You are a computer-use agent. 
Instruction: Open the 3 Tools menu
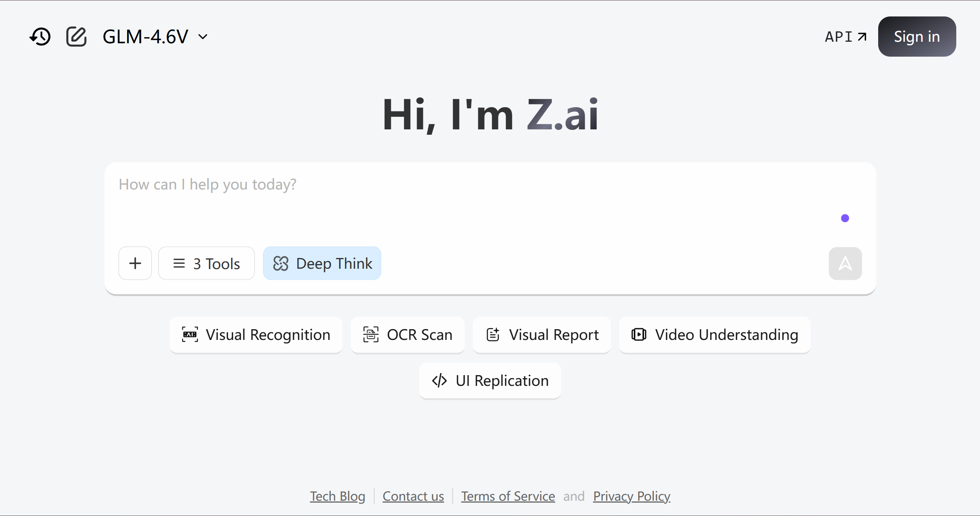click(206, 263)
